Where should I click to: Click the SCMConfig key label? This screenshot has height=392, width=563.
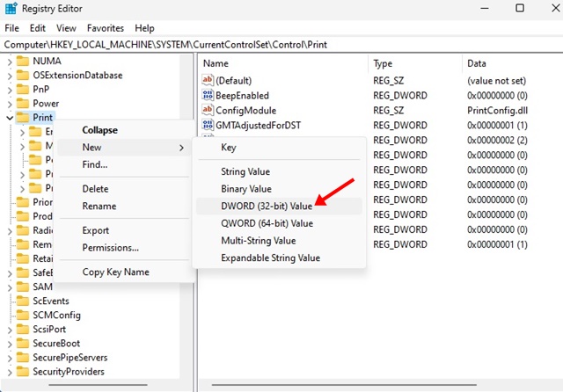(56, 315)
